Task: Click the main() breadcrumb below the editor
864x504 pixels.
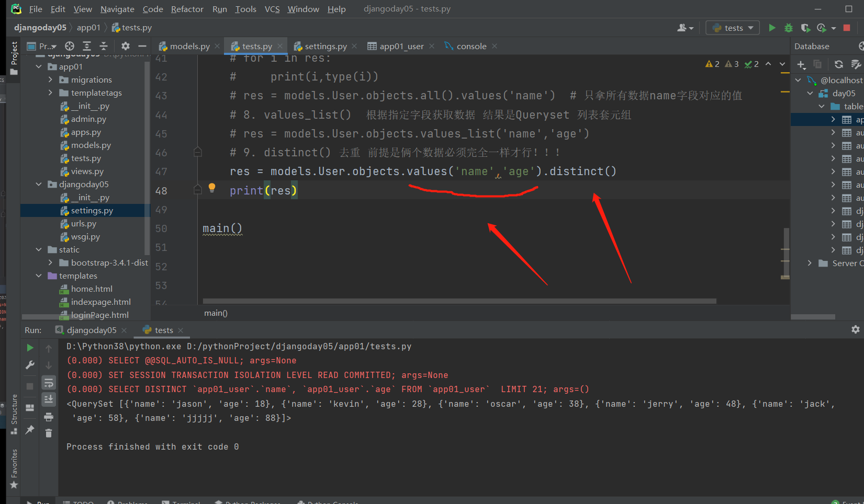Action: click(x=216, y=313)
